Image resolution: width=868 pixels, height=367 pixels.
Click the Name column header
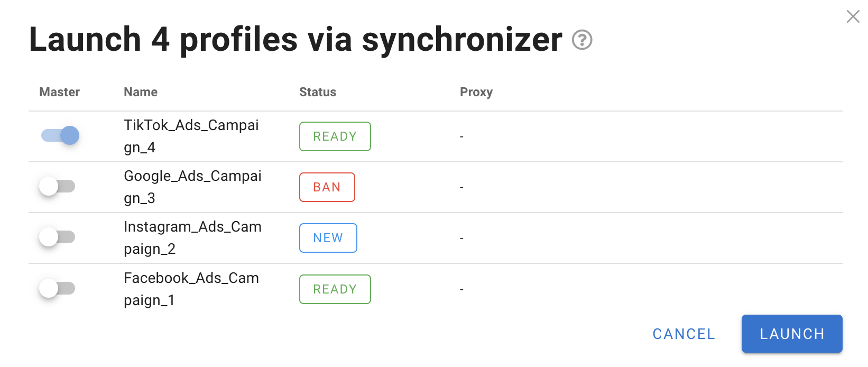141,92
